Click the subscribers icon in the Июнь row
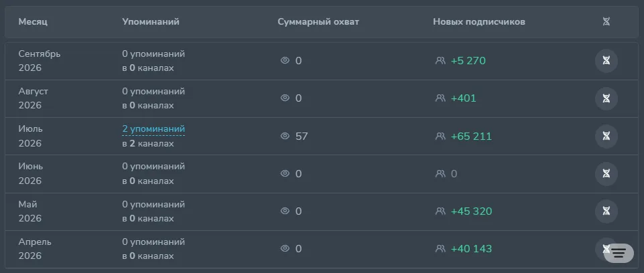 [440, 173]
